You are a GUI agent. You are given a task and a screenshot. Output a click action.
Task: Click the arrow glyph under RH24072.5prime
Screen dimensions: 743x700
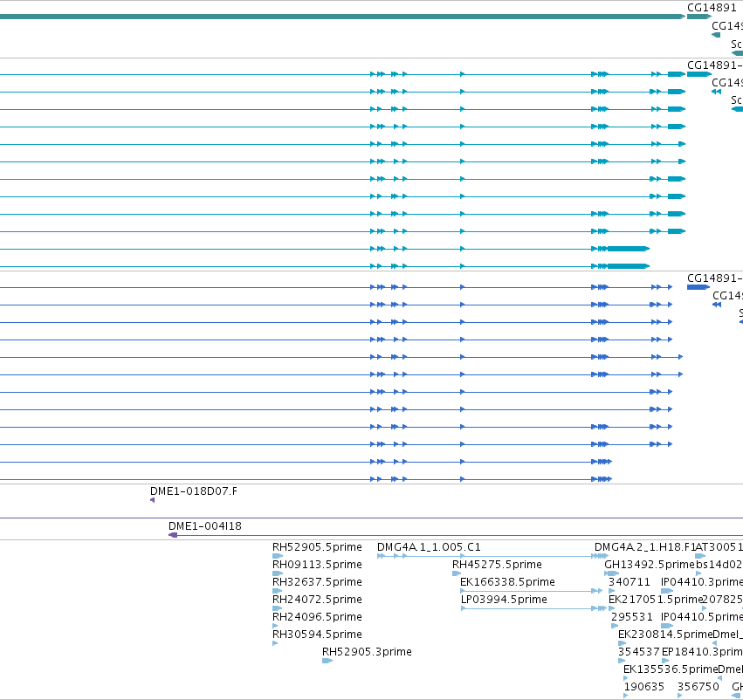coord(277,608)
